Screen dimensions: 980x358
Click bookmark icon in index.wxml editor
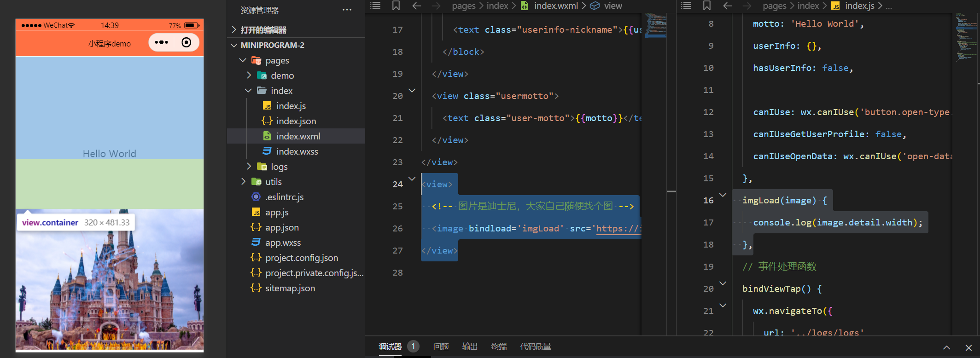(396, 6)
